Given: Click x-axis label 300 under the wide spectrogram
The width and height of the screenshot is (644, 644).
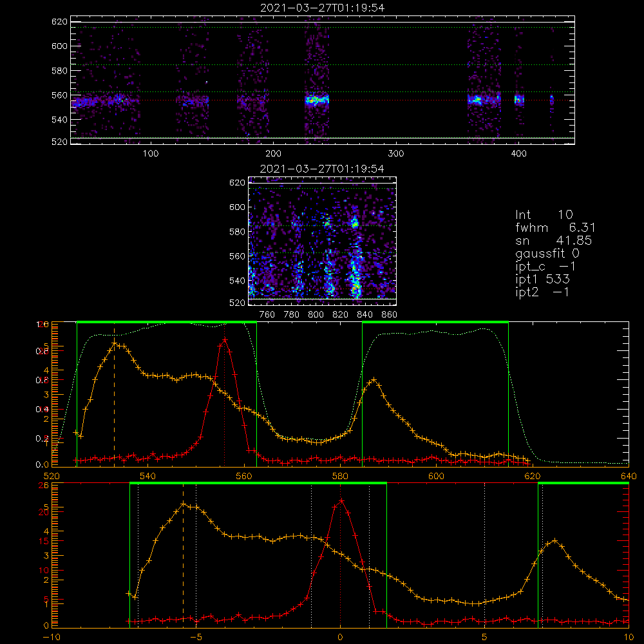Looking at the screenshot, I should pos(396,154).
